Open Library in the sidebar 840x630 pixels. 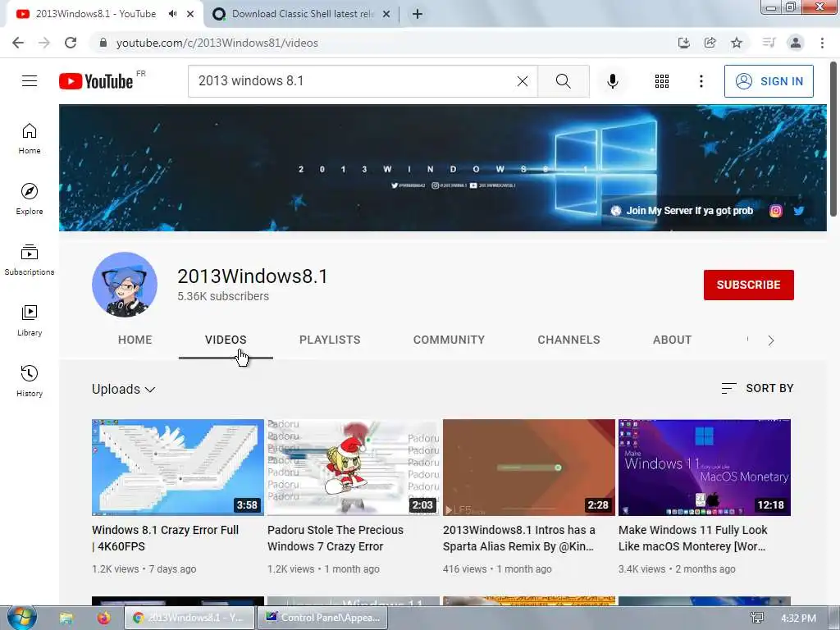click(30, 321)
